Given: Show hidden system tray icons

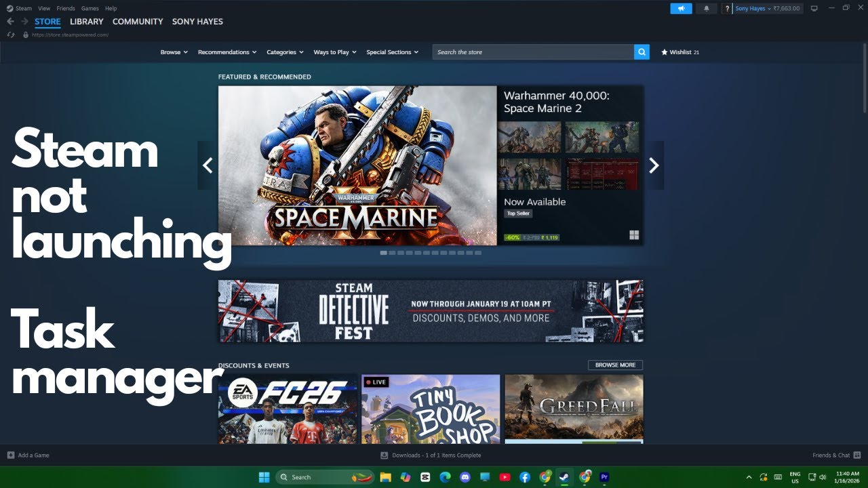Looking at the screenshot, I should (749, 477).
